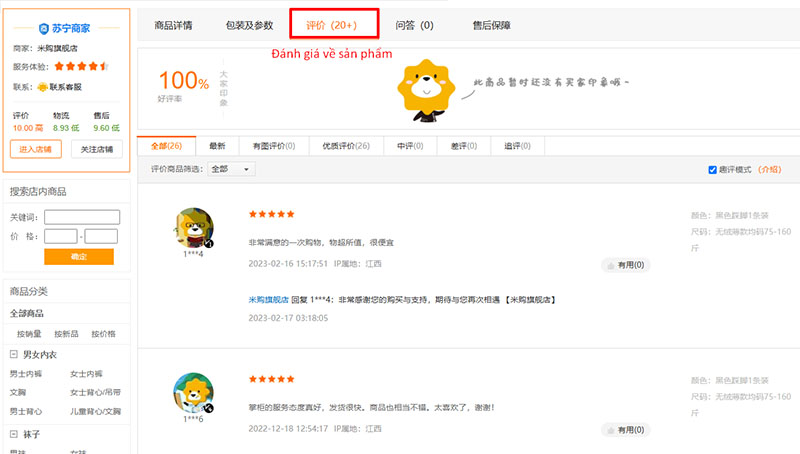
Task: Click the 关键词 keyword input field
Action: point(82,216)
